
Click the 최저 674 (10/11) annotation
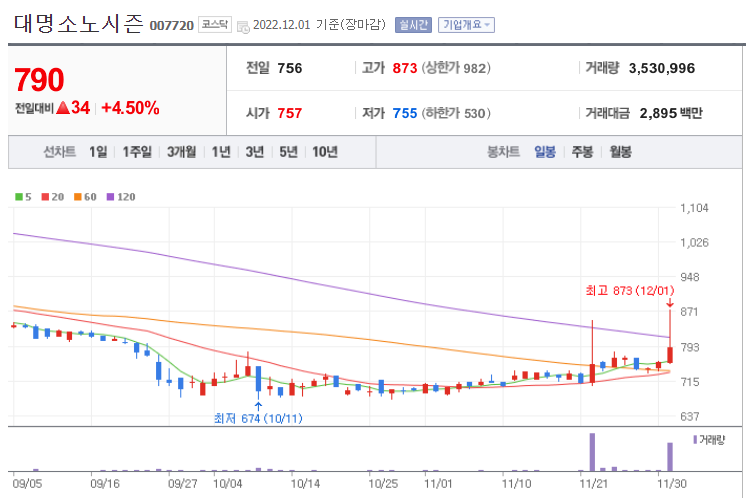pyautogui.click(x=258, y=419)
